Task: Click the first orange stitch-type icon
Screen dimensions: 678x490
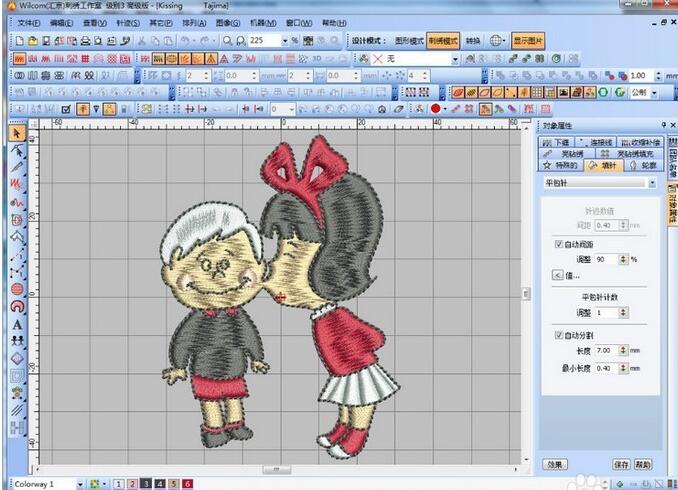Action: [19, 58]
